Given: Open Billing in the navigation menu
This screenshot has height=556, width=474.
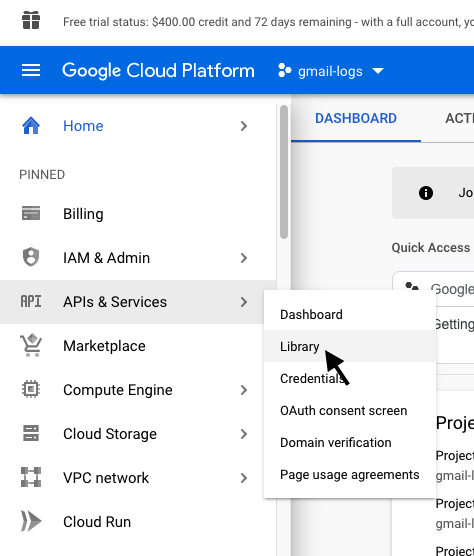Looking at the screenshot, I should 138,214.
